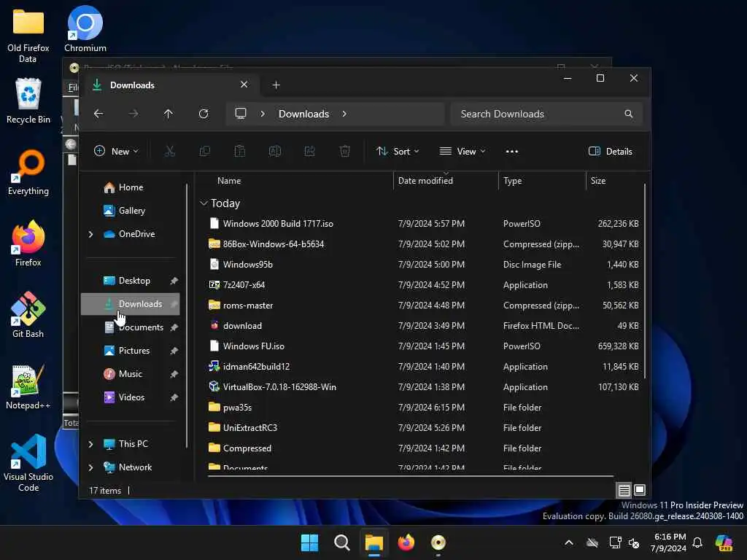Click the Cut scissors icon in toolbar
Screen dimensions: 747x560
tap(169, 152)
